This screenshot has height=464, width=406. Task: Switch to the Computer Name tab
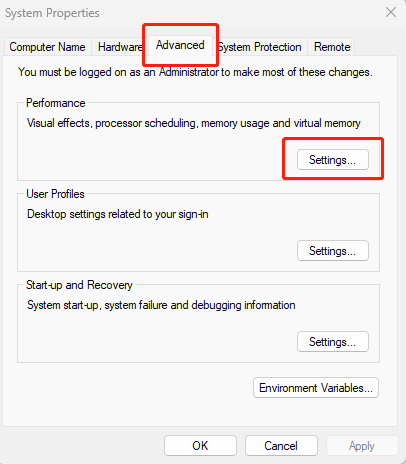coord(47,47)
